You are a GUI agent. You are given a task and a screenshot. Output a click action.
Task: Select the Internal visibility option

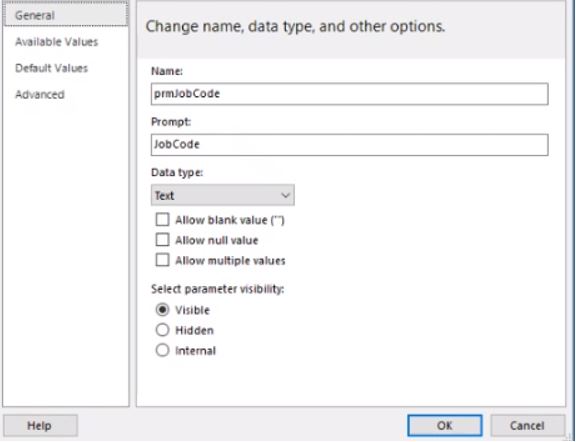(x=162, y=350)
